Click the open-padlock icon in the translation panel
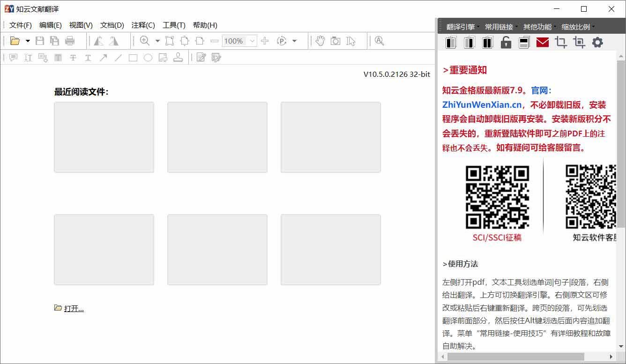The height and width of the screenshot is (364, 626). click(x=506, y=43)
